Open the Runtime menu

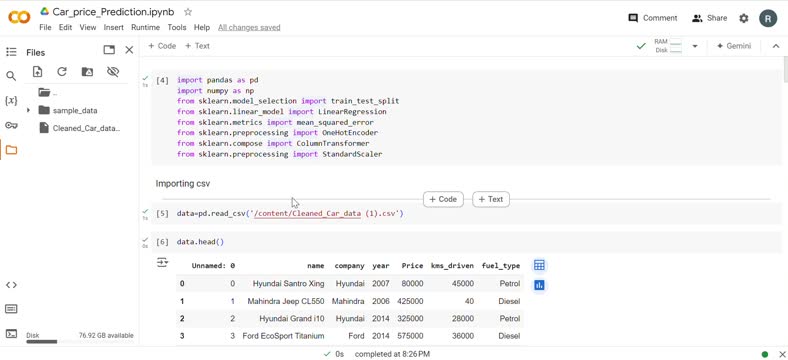pos(145,28)
